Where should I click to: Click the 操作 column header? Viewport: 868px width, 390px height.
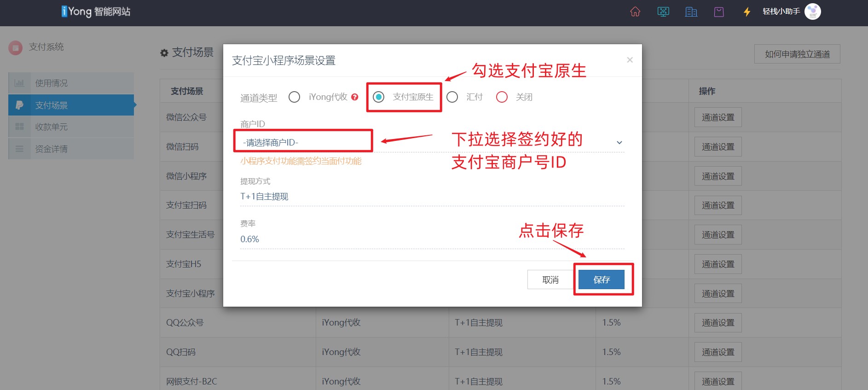click(x=707, y=91)
